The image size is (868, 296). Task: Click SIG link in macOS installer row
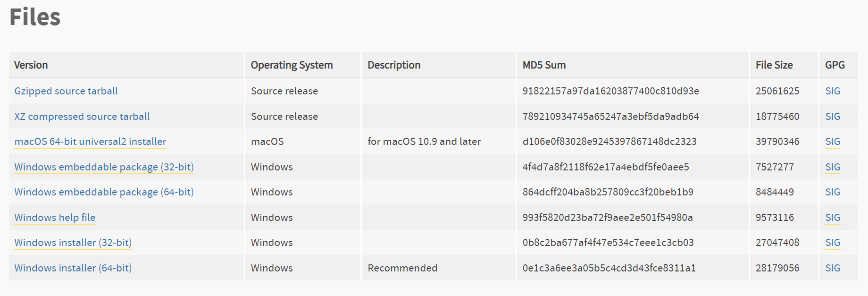pos(833,142)
